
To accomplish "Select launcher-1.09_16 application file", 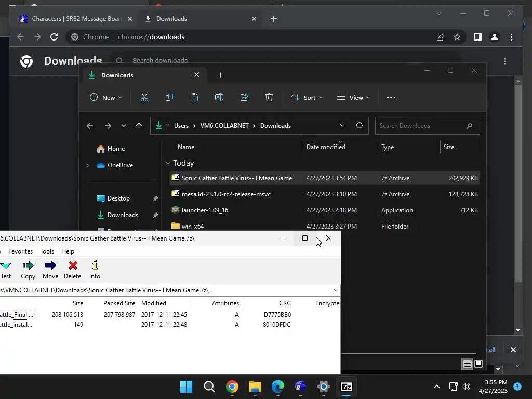I will pos(324,210).
